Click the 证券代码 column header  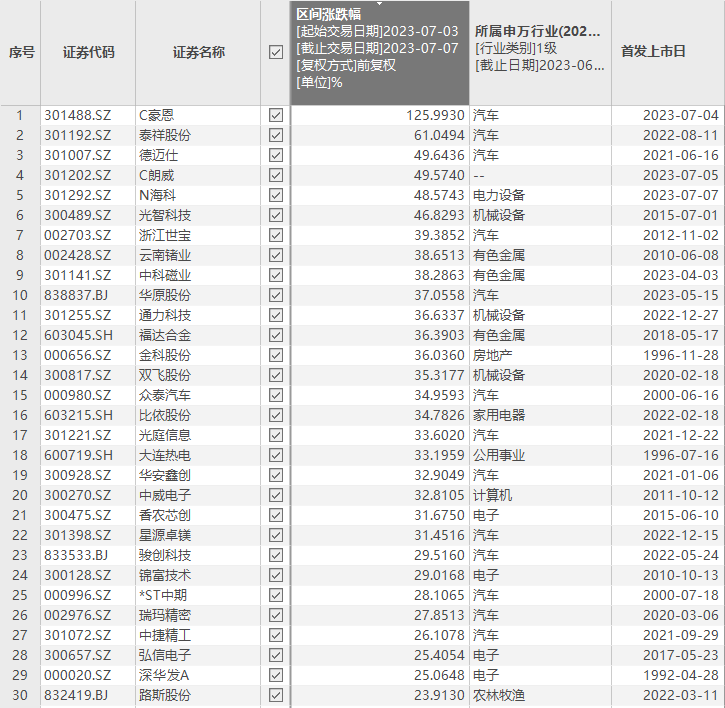click(88, 52)
